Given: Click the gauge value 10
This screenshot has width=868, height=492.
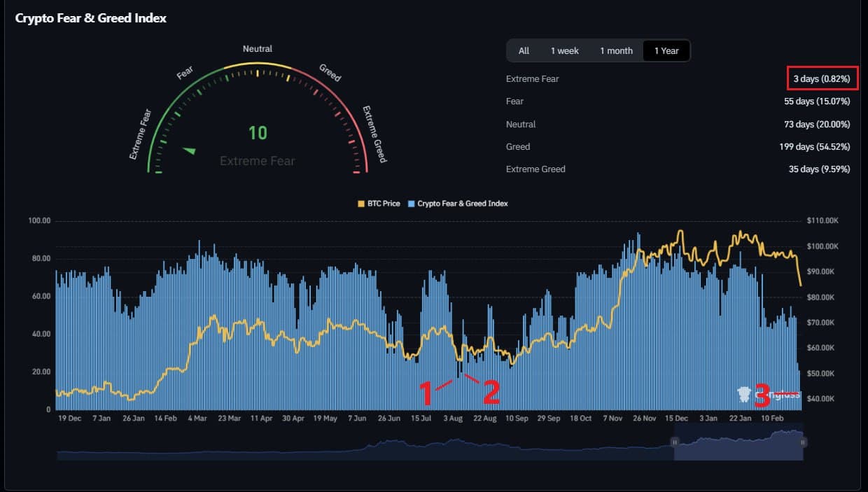Looking at the screenshot, I should pos(258,133).
